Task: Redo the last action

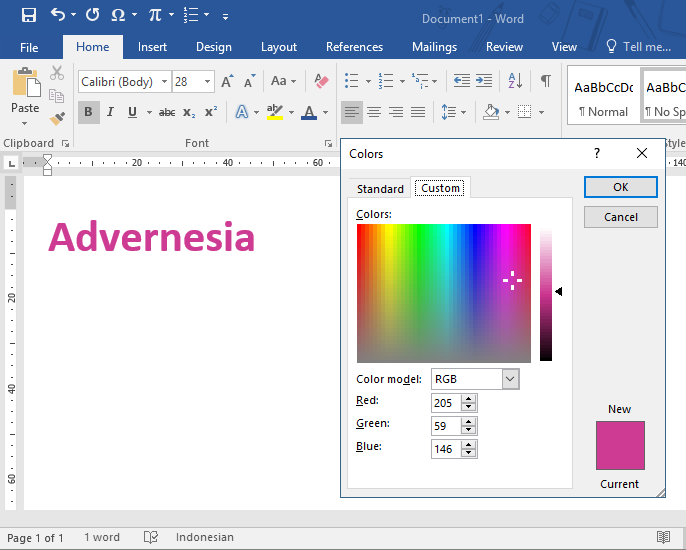Action: [x=92, y=15]
